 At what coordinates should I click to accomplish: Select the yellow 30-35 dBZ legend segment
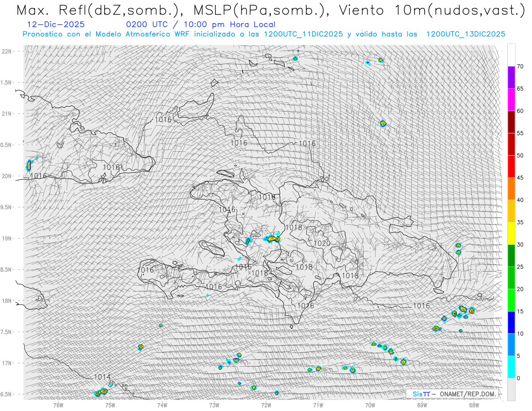pyautogui.click(x=511, y=233)
